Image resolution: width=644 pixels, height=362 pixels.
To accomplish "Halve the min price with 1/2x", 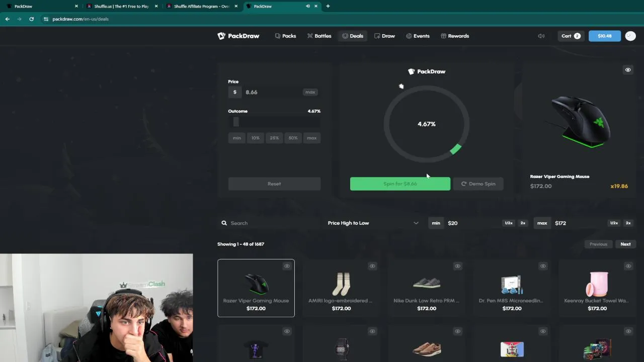I will point(509,223).
